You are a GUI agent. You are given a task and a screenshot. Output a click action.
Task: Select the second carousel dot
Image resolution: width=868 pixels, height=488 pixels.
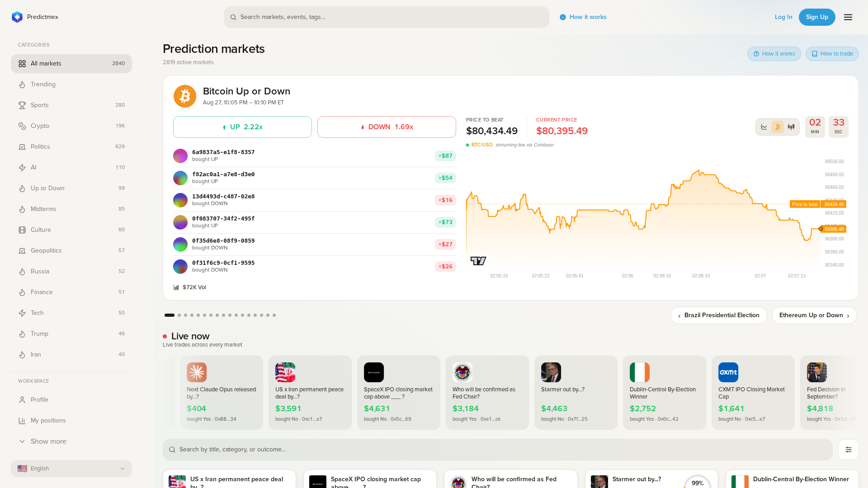(179, 315)
